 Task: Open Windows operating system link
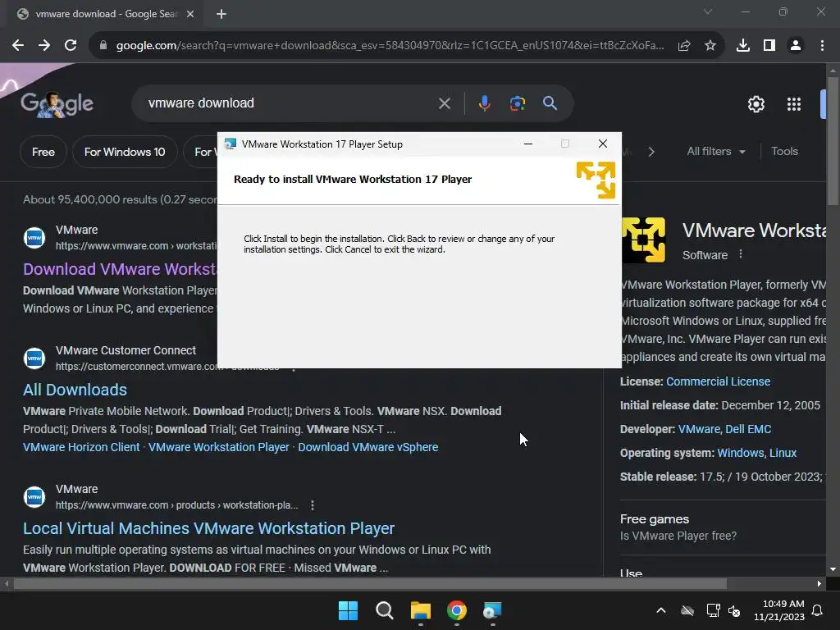pyautogui.click(x=741, y=453)
